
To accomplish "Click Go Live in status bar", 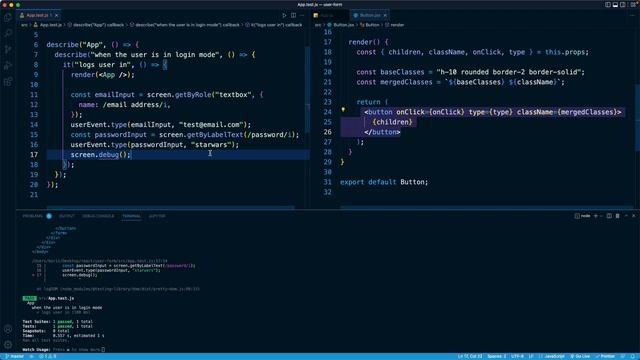I will [580, 356].
